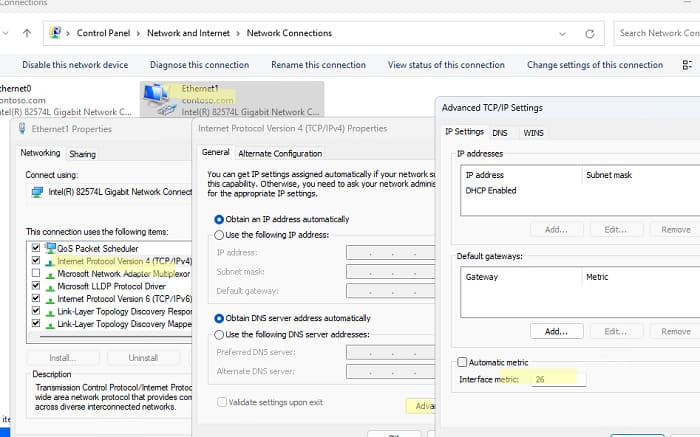The height and width of the screenshot is (437, 700).
Task: Click the refresh icon in address bar
Action: click(x=590, y=33)
